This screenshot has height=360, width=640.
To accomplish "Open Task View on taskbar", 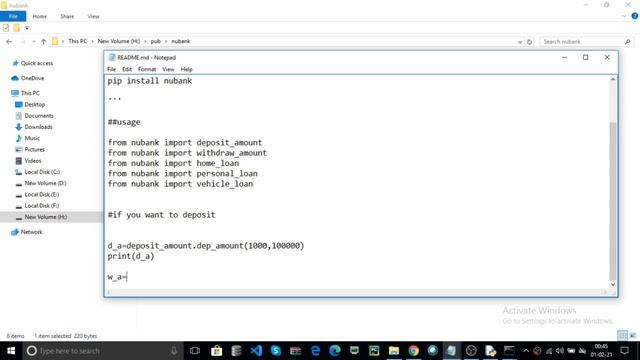I will coord(195,351).
